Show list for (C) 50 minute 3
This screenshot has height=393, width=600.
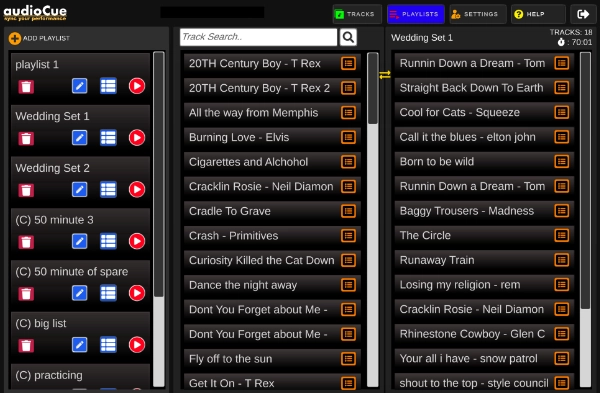click(x=108, y=241)
